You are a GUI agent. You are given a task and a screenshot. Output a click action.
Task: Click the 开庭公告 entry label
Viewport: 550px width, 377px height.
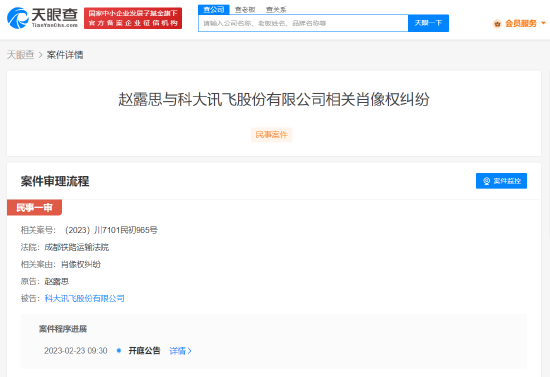point(144,351)
